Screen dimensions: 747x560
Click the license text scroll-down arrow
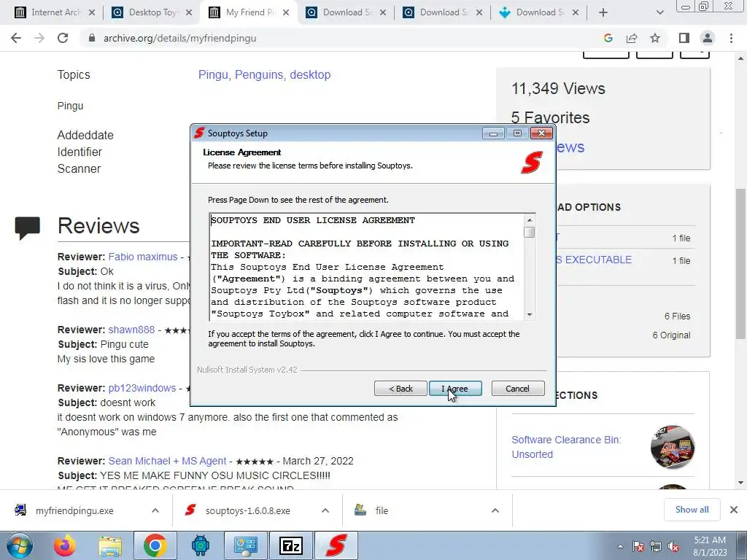coord(530,315)
